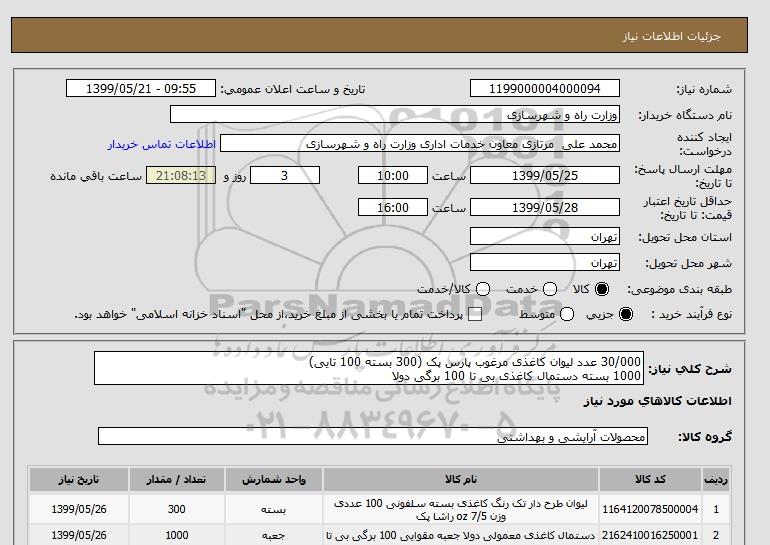The image size is (770, 545).
Task: Click the general description text box
Action: [369, 368]
